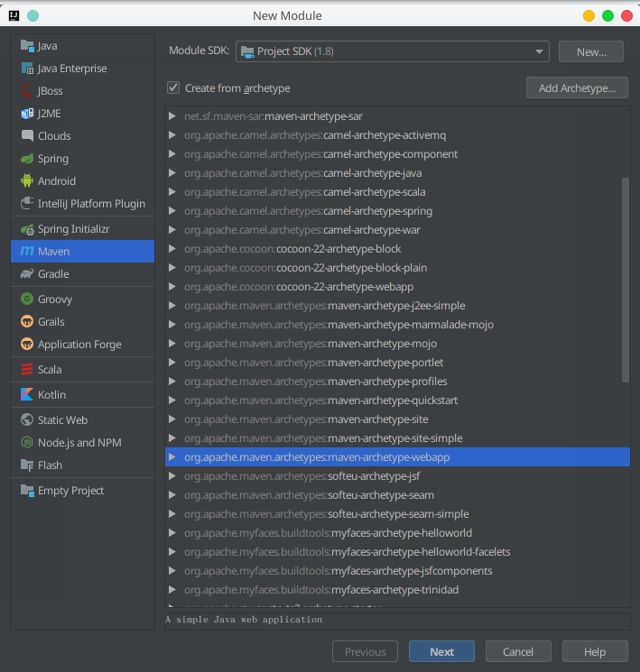Select camel-archetype-java row

pos(398,173)
